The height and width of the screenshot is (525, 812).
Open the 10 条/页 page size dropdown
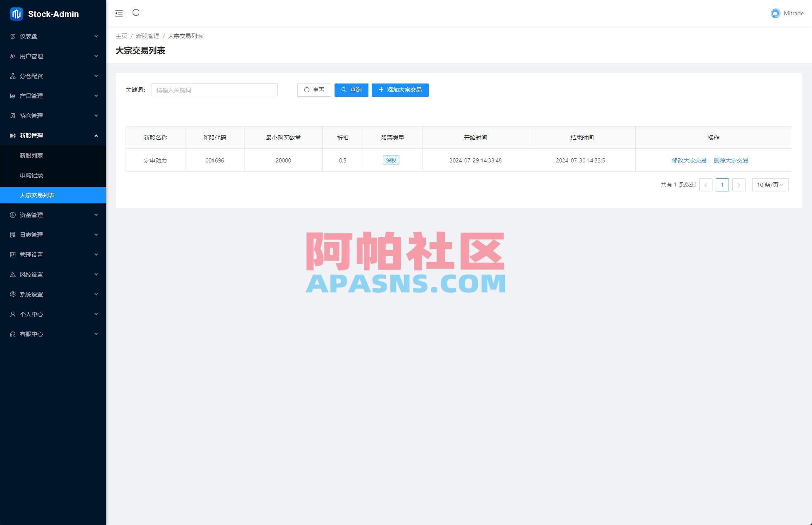770,185
